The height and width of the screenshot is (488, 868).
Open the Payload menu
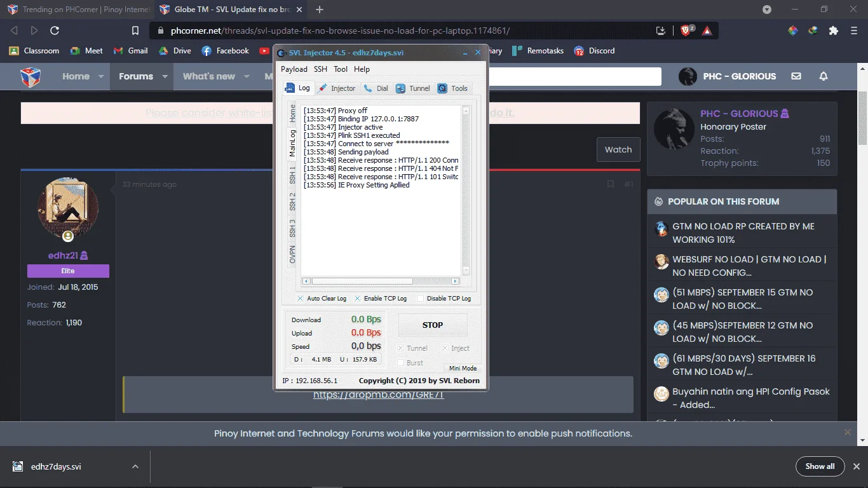(294, 69)
